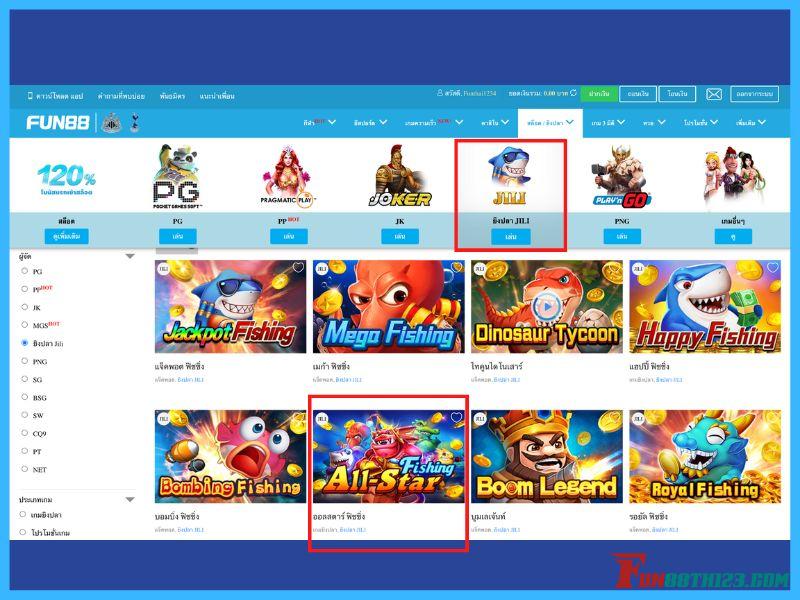The height and width of the screenshot is (600, 800).
Task: Select the MGS provider radio button
Action: 24,324
